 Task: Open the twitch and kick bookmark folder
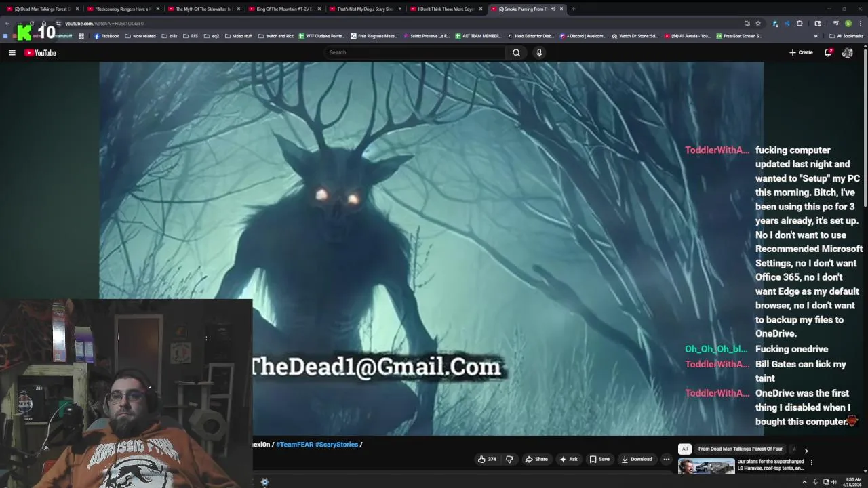coord(275,36)
